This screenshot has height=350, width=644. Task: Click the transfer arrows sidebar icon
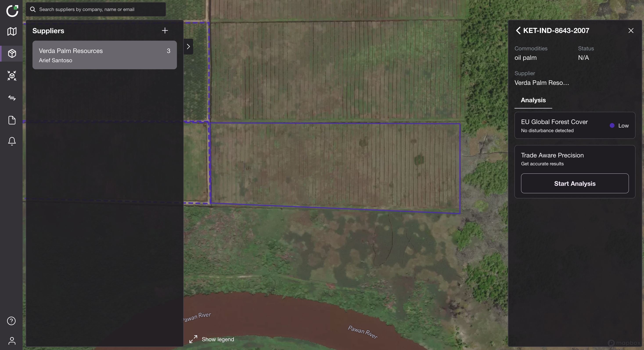pyautogui.click(x=12, y=98)
